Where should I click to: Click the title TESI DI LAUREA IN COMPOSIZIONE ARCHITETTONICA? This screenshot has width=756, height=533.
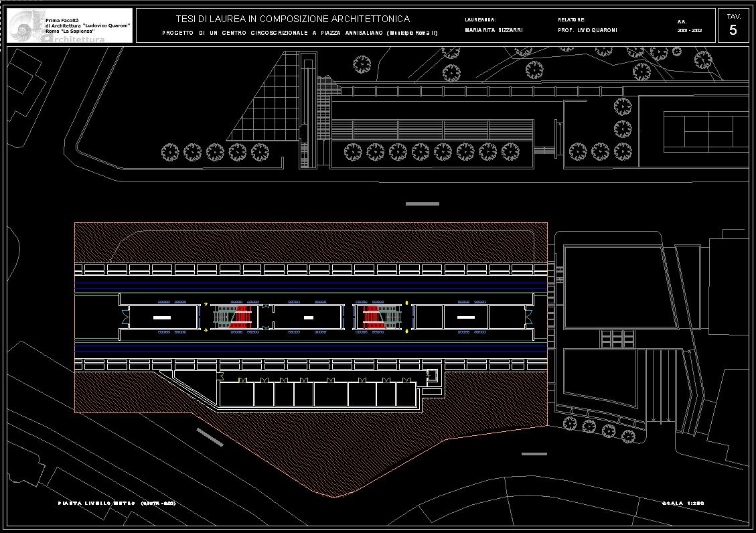[x=293, y=19]
